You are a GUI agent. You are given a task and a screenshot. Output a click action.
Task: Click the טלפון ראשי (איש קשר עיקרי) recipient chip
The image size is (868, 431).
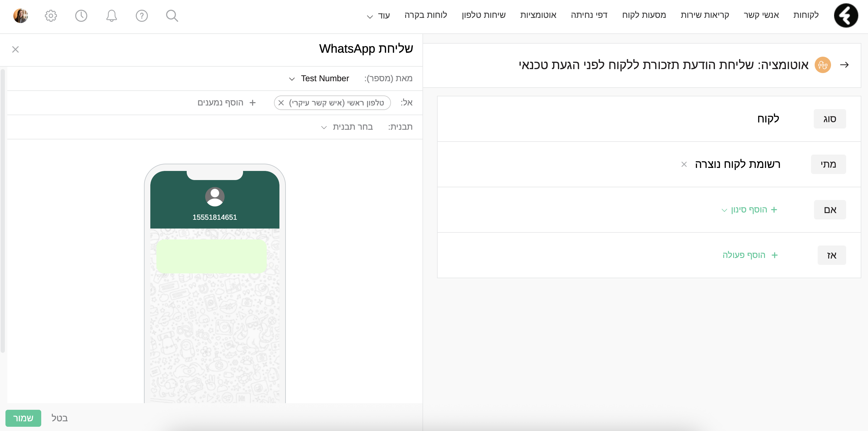(332, 103)
